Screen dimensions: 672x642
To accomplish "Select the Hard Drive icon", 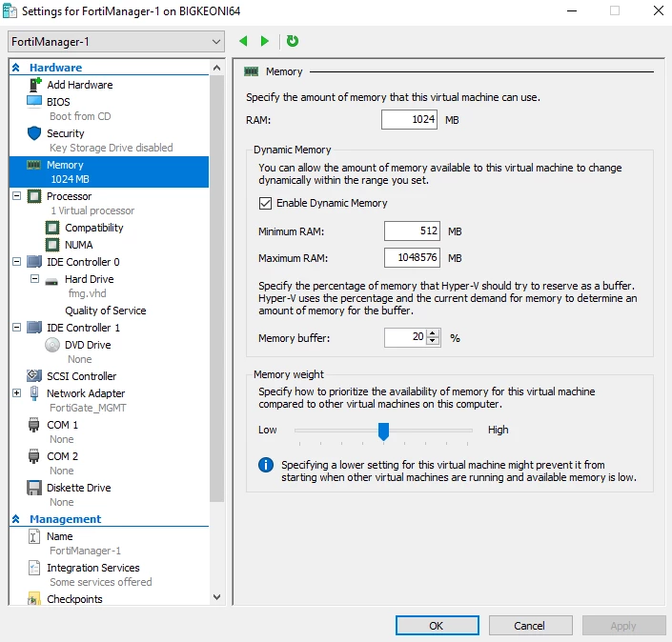I will pos(51,281).
